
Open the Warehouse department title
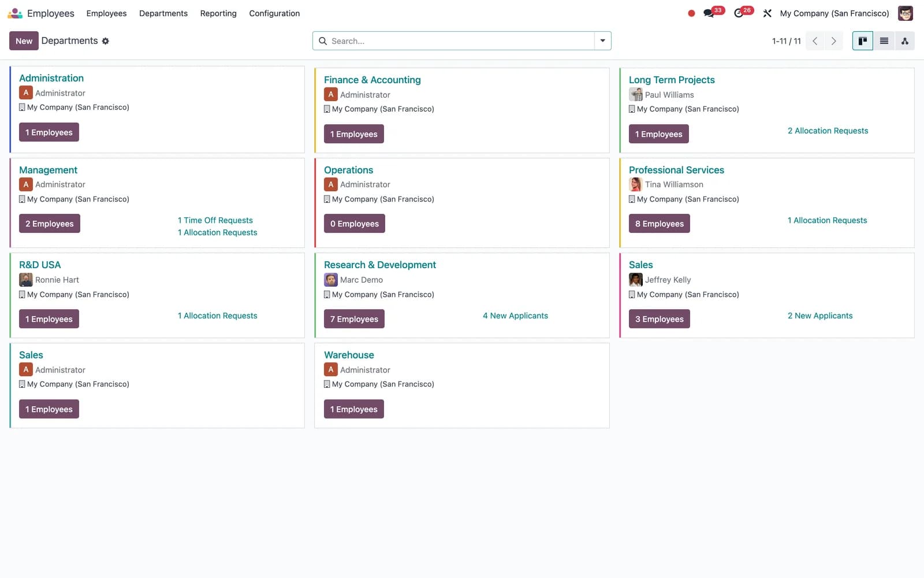point(349,355)
